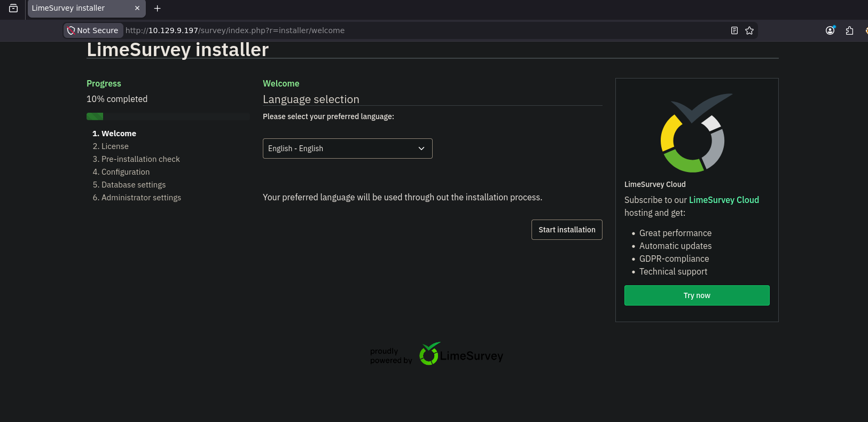868x422 pixels.
Task: Click the Technical support list item
Action: (673, 271)
